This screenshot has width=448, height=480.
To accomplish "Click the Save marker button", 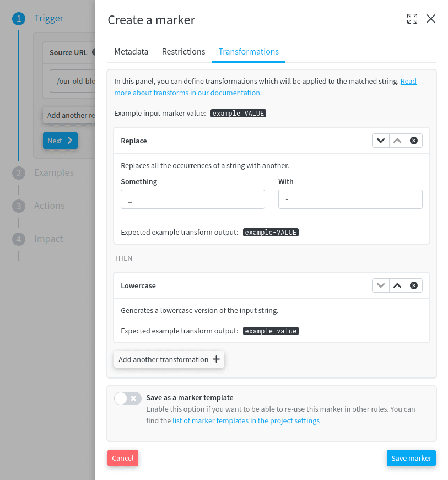I will click(411, 458).
